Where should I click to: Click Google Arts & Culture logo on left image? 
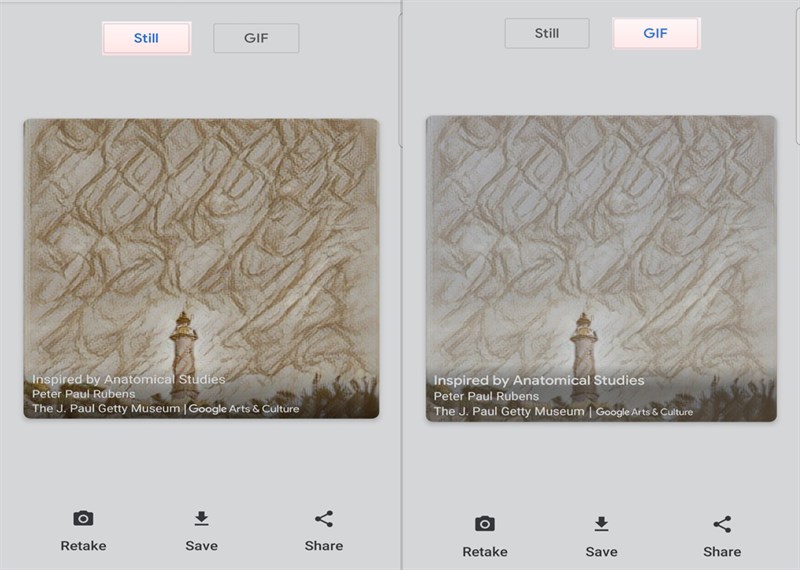(244, 409)
